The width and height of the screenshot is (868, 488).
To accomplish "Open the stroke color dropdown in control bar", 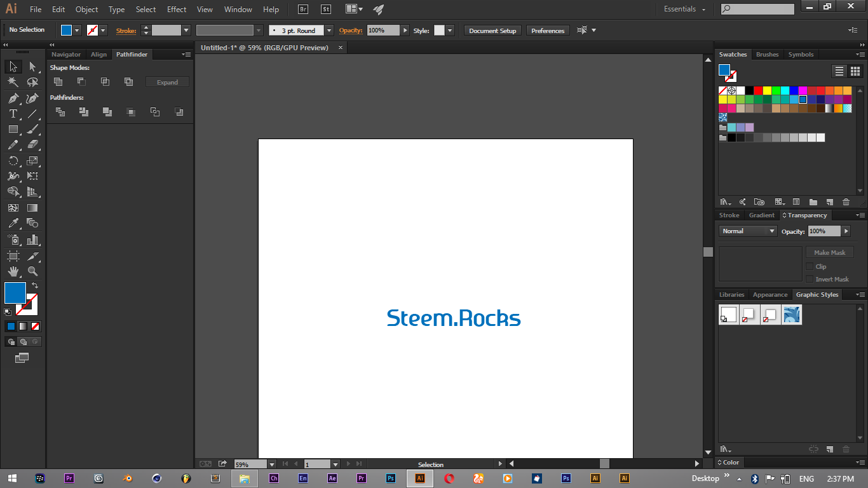I will (x=103, y=30).
